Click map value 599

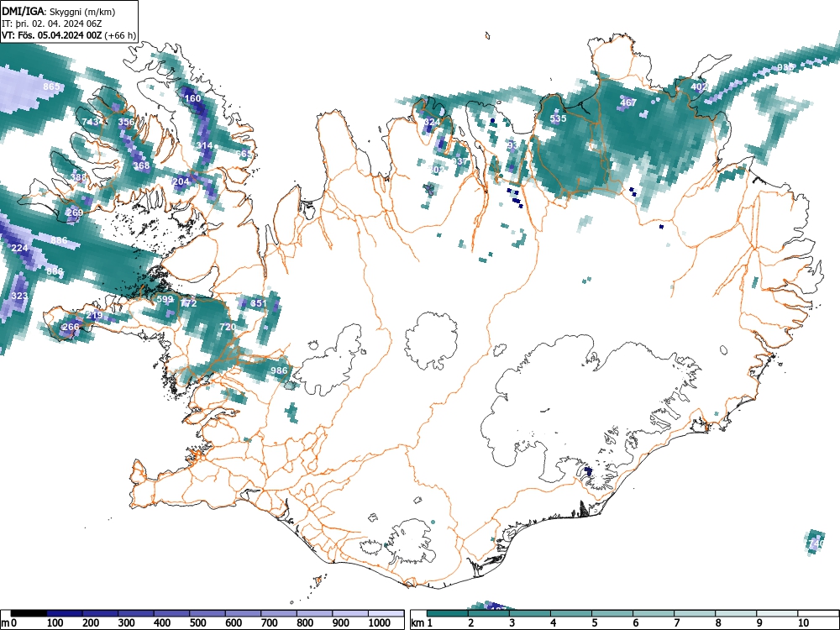coord(165,300)
